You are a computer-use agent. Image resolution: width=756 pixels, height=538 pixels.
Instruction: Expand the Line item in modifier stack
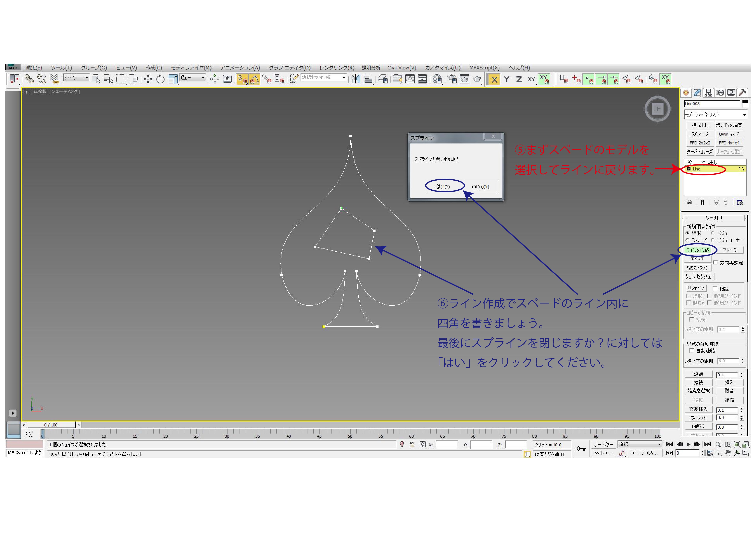689,169
